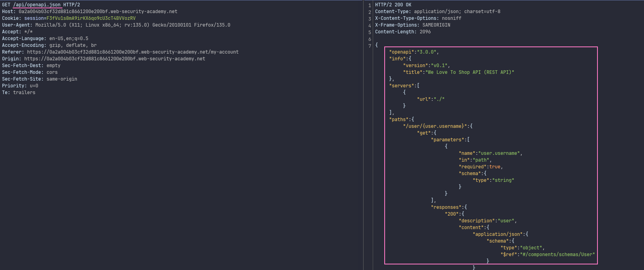Screen dimensions: 644x270
Task: Click the "description":"user" line
Action: [488, 221]
